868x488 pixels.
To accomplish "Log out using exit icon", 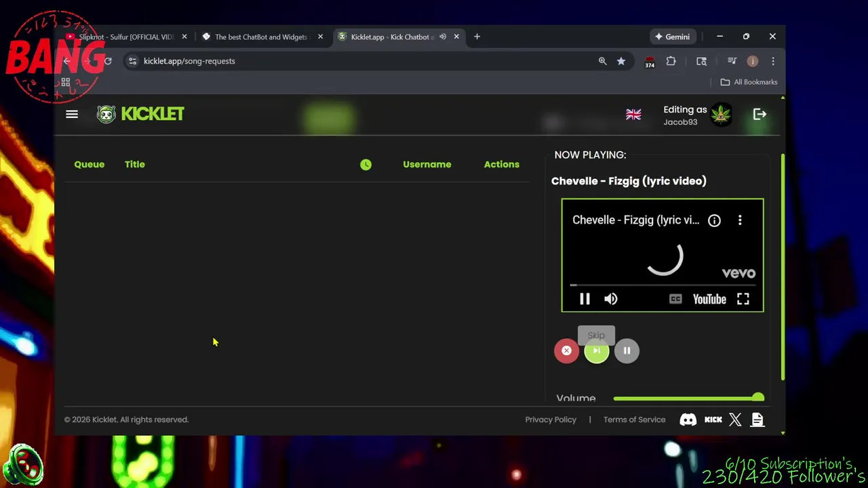I will click(759, 115).
